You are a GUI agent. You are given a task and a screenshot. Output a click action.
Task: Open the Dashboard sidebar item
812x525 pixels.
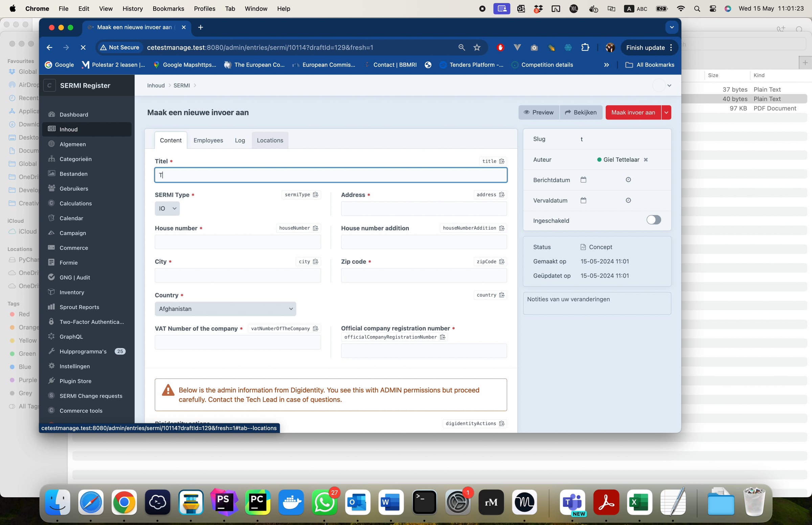tap(74, 114)
